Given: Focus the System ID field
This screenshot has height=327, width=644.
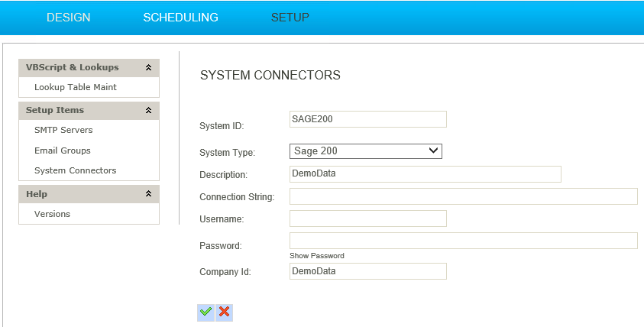Looking at the screenshot, I should (368, 119).
